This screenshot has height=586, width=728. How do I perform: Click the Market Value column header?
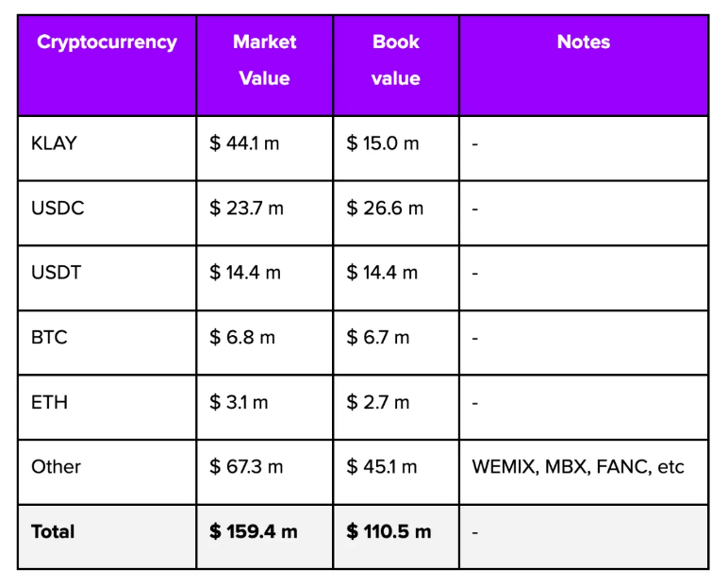tap(264, 60)
